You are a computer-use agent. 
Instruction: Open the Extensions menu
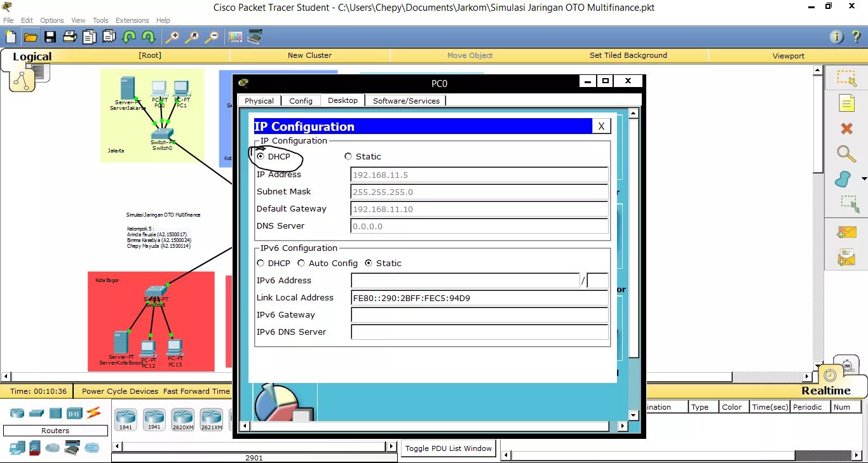coord(132,20)
